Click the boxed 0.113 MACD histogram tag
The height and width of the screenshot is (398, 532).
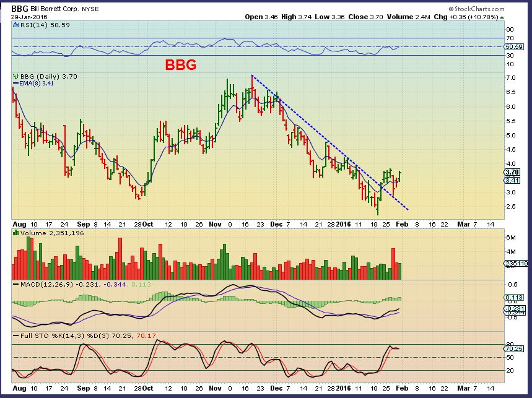point(515,297)
